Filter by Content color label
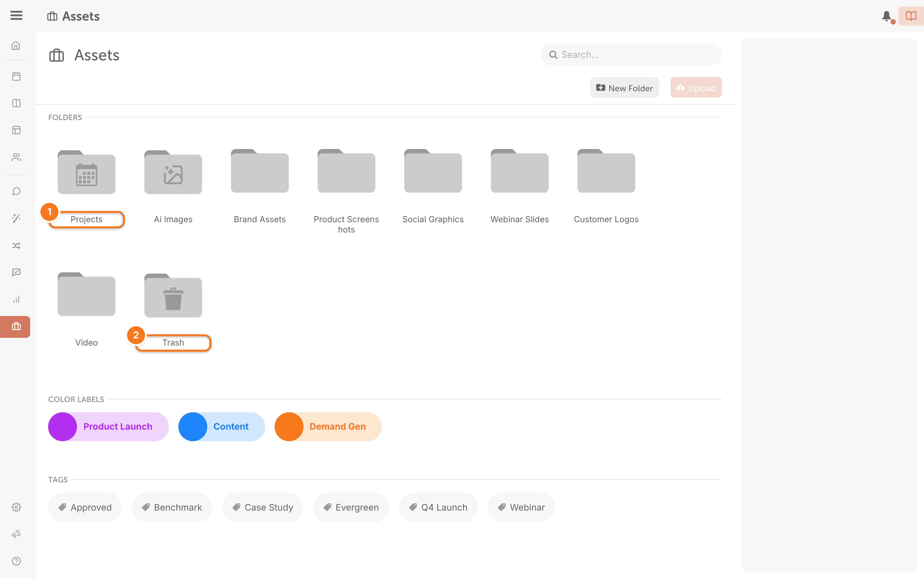 pyautogui.click(x=221, y=427)
